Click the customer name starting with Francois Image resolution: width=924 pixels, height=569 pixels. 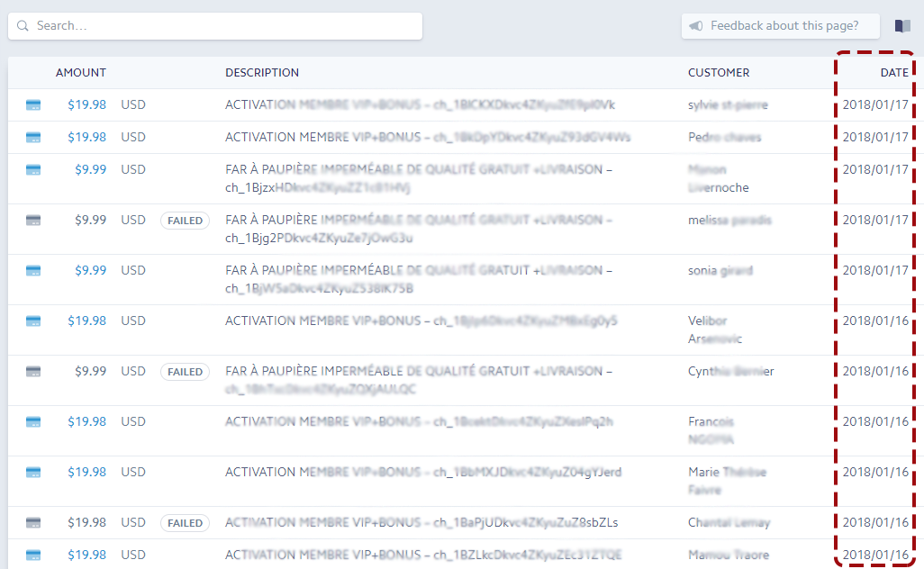(711, 430)
